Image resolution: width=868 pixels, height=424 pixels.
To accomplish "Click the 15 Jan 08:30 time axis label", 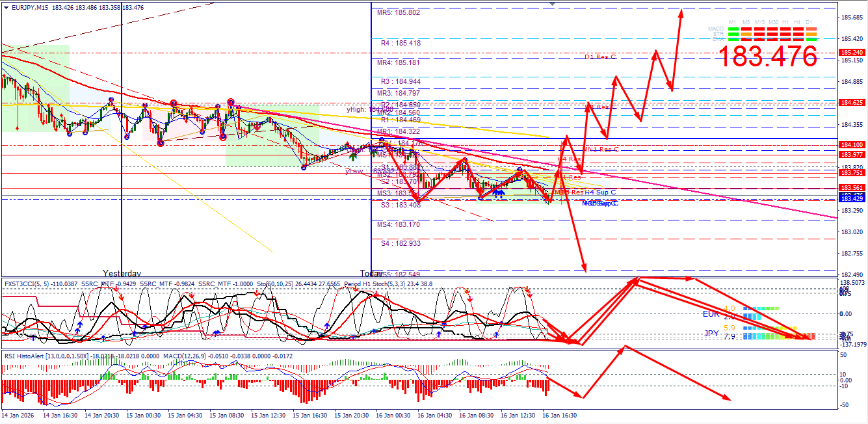I will [x=227, y=415].
